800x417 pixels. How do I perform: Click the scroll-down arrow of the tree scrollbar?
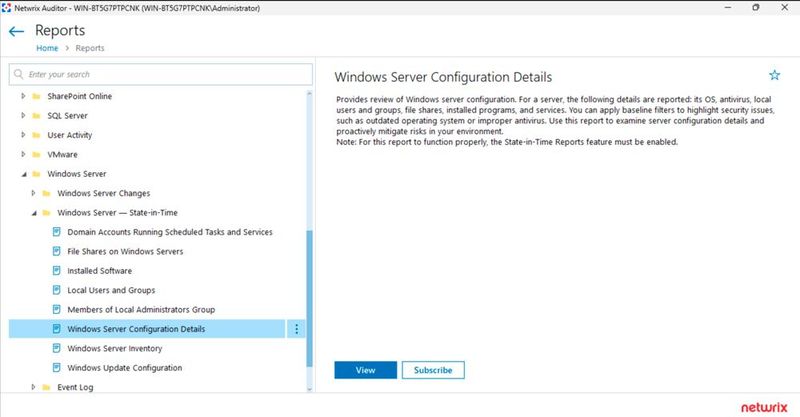309,389
